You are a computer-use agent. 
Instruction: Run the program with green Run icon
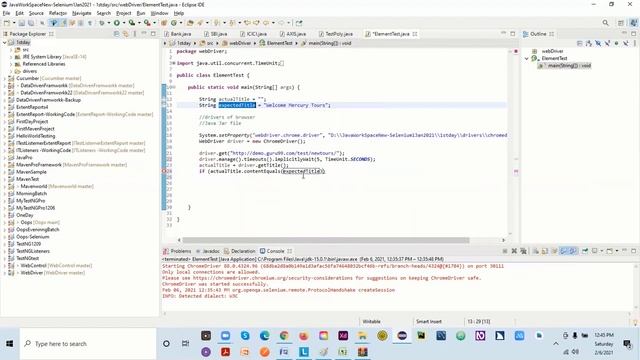pos(117,23)
